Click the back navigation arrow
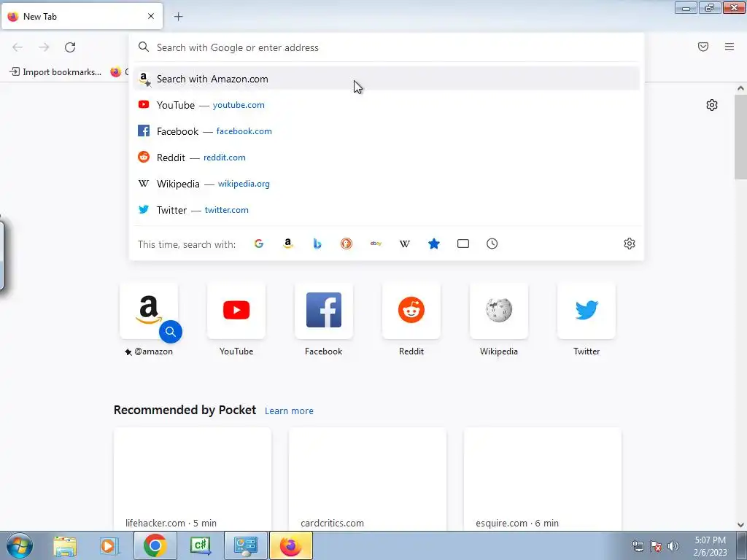 coord(18,47)
